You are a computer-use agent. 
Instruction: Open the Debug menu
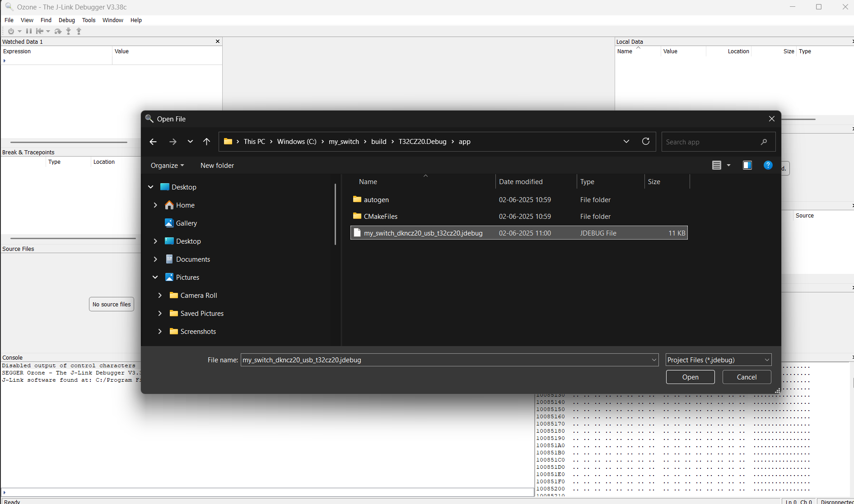(x=67, y=20)
